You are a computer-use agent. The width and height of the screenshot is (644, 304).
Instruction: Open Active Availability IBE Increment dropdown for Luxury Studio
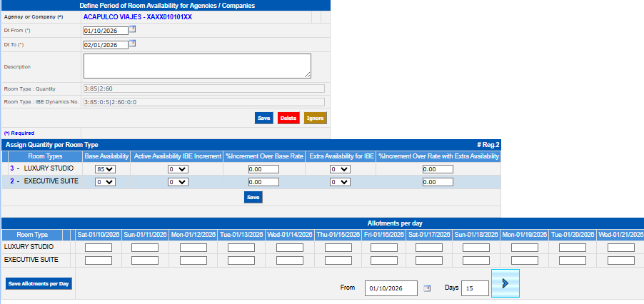click(177, 169)
